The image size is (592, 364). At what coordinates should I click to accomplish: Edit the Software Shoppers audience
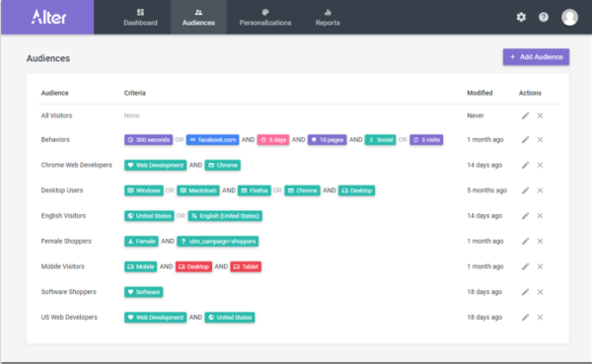coord(525,292)
